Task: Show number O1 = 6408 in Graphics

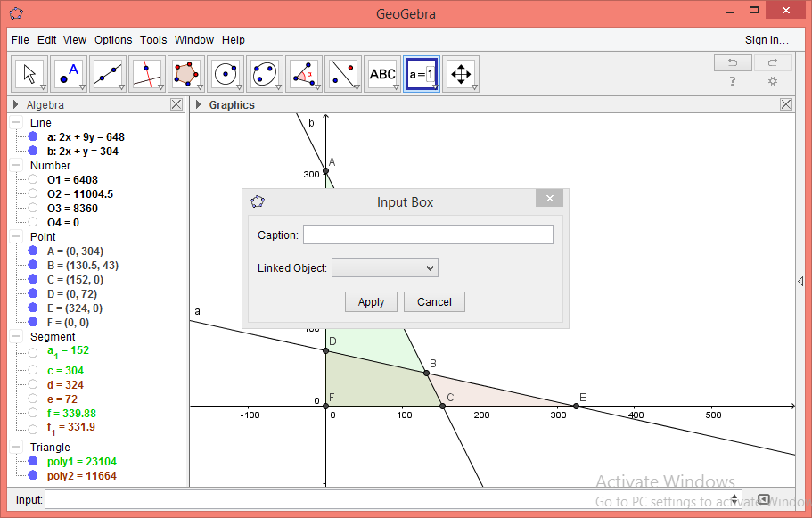Action: tap(33, 179)
